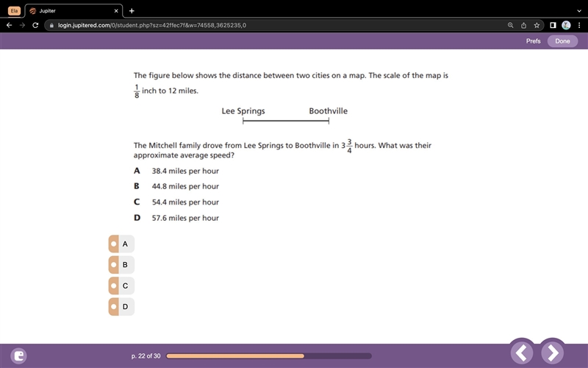Click answer text '38.4 miles per hour'

coord(185,171)
